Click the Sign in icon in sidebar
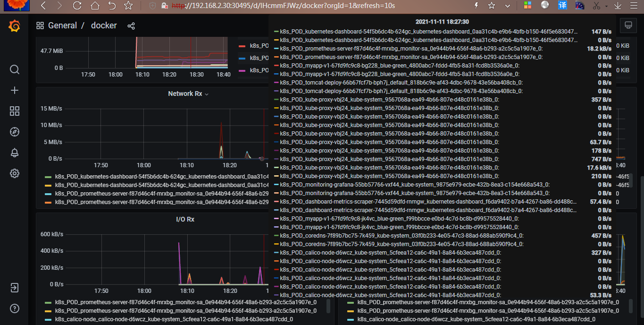The image size is (644, 325). click(15, 288)
